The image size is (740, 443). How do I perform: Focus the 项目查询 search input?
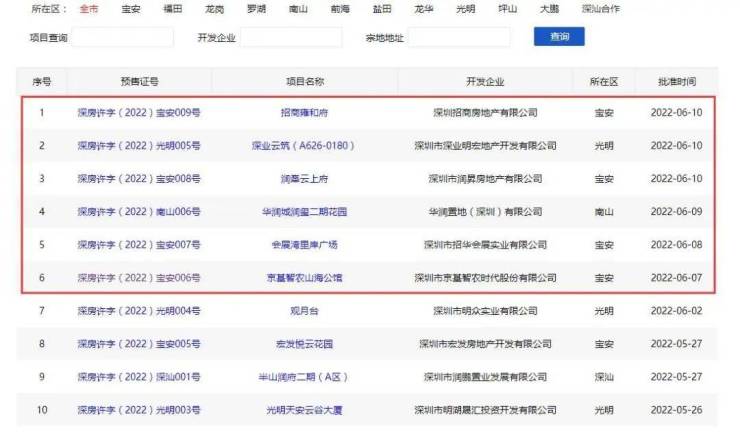[123, 37]
